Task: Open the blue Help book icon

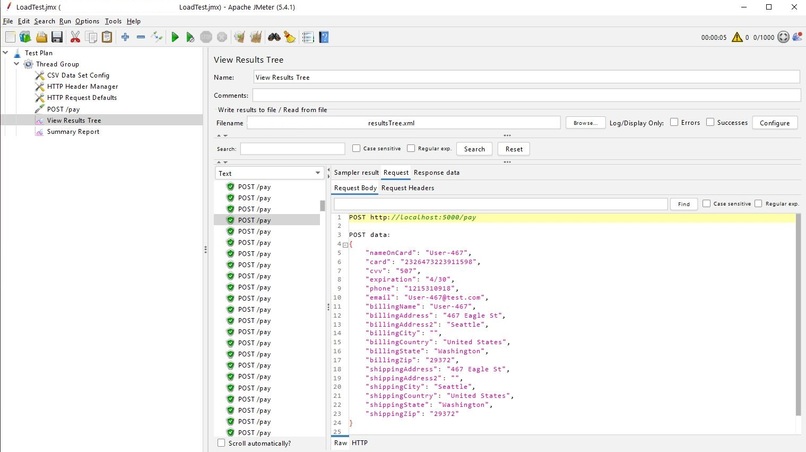Action: 324,37
